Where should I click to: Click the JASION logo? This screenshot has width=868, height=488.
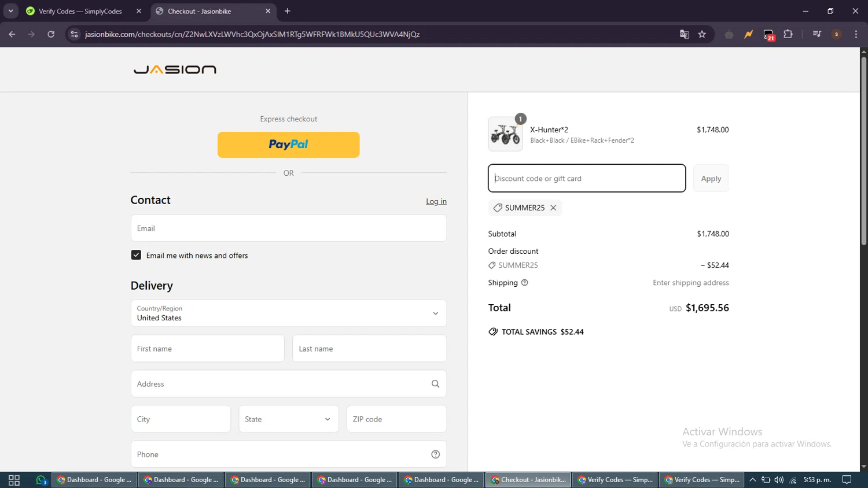(x=175, y=69)
